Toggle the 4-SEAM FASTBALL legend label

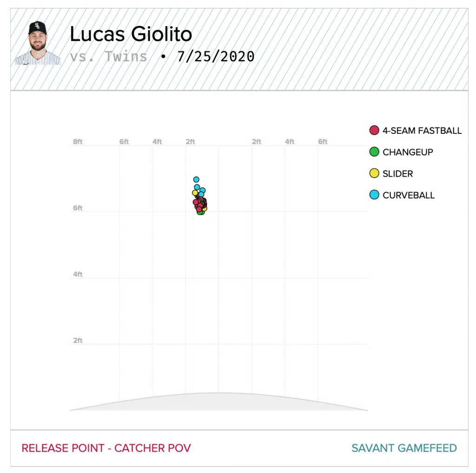422,131
